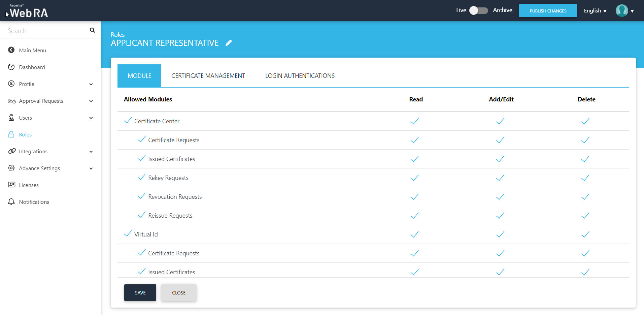Expand the Users submenu chevron
Screen dimensions: 644x315
[x=91, y=118]
